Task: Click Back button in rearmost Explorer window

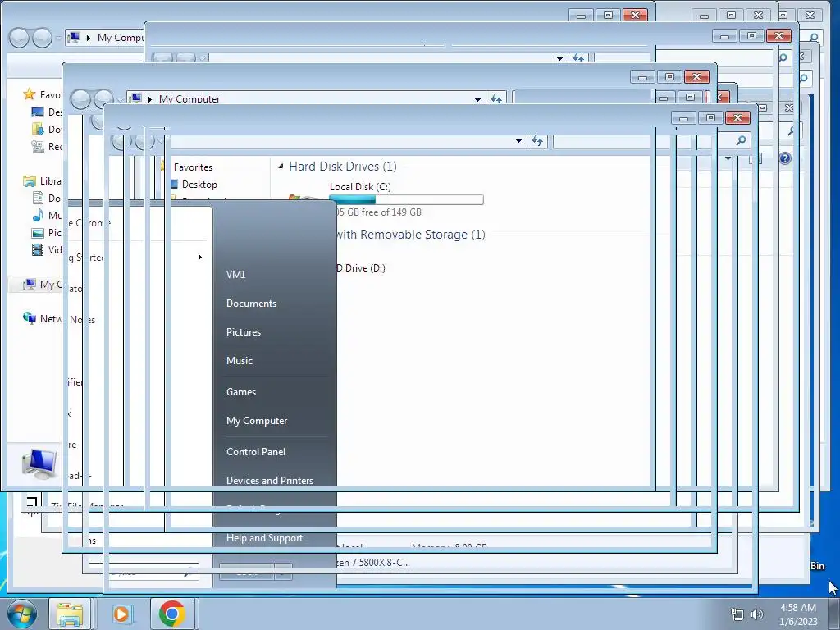Action: [19, 38]
